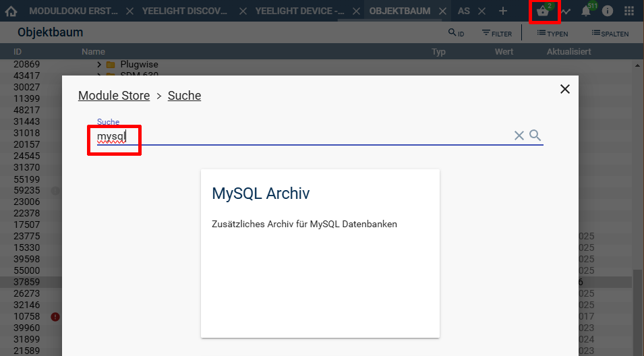This screenshot has width=644, height=356.
Task: Open the Typen column list
Action: pyautogui.click(x=552, y=33)
